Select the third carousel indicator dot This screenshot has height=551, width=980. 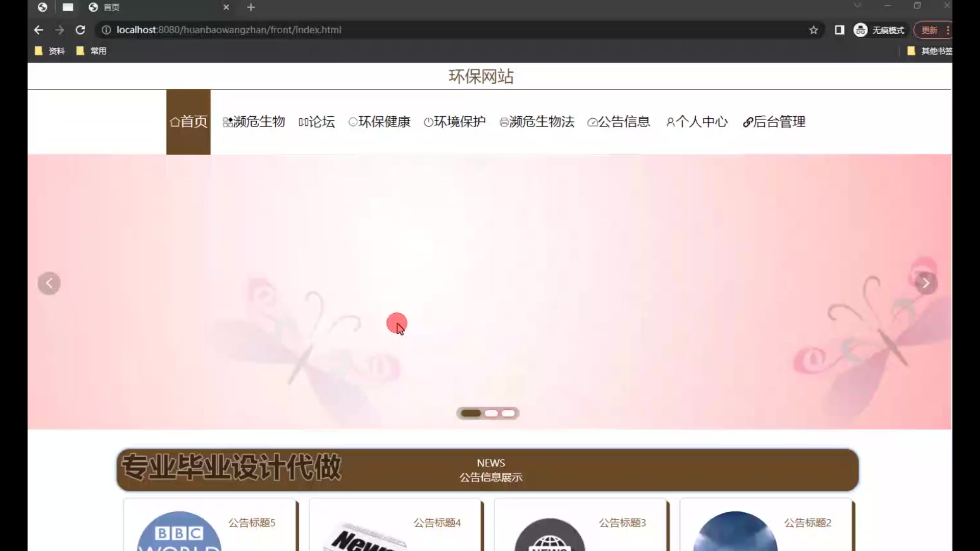coord(508,413)
